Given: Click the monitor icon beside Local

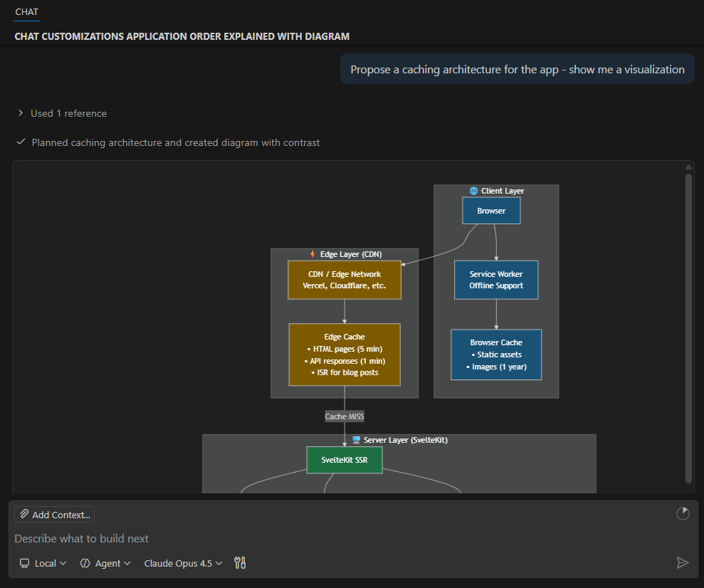Looking at the screenshot, I should tap(25, 563).
